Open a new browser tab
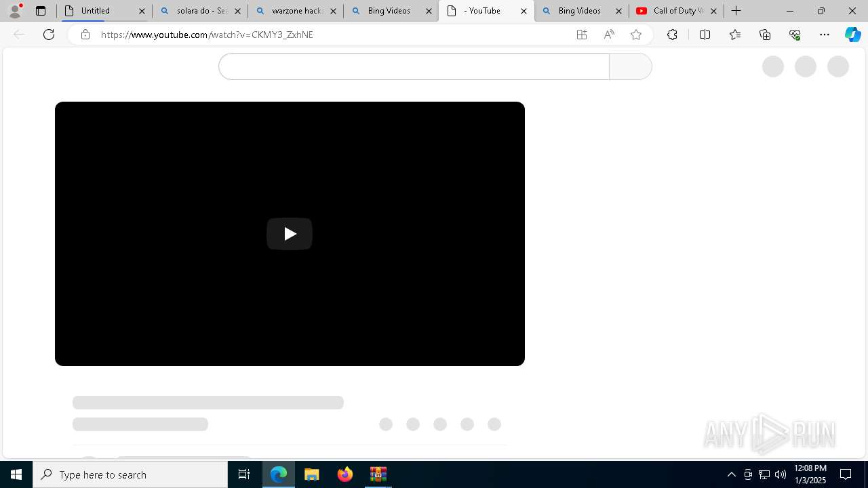The width and height of the screenshot is (868, 488). [x=736, y=11]
